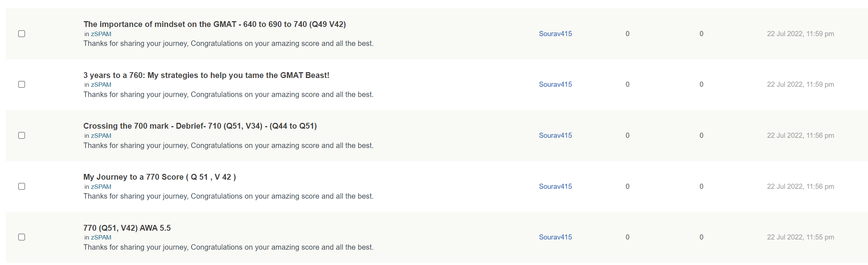Visit zSPAM forum link under '3 years to a 760'
The image size is (868, 265).
pyautogui.click(x=101, y=85)
